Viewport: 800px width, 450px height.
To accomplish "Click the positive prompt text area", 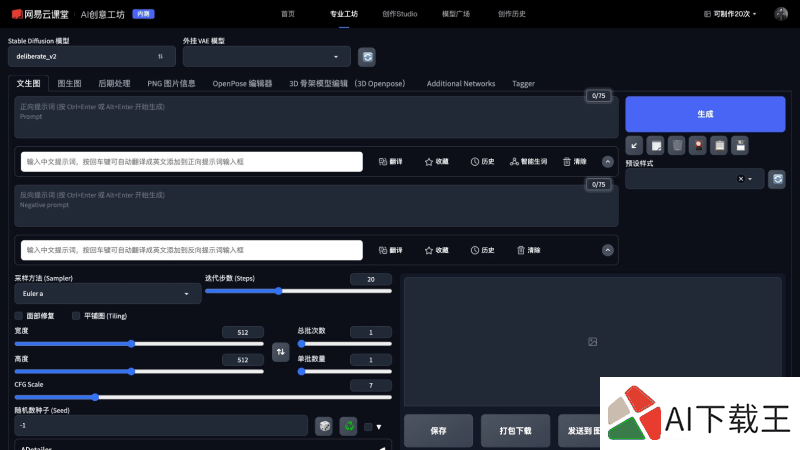I will (316, 118).
